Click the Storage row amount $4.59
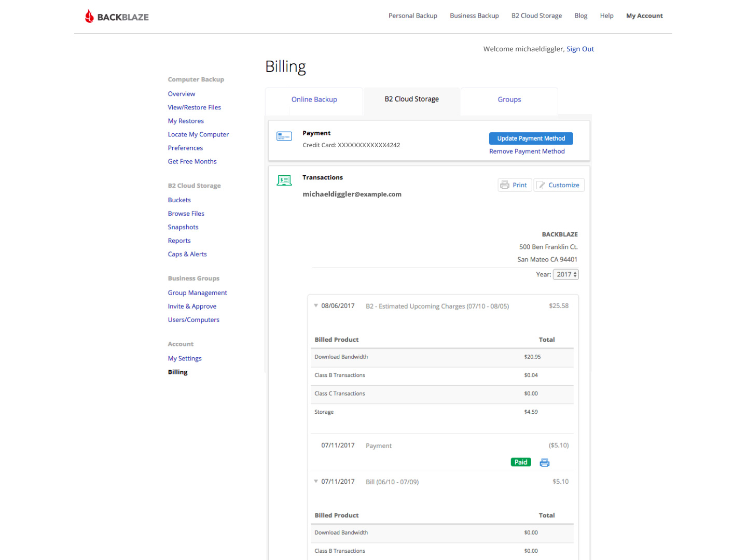 pyautogui.click(x=531, y=412)
